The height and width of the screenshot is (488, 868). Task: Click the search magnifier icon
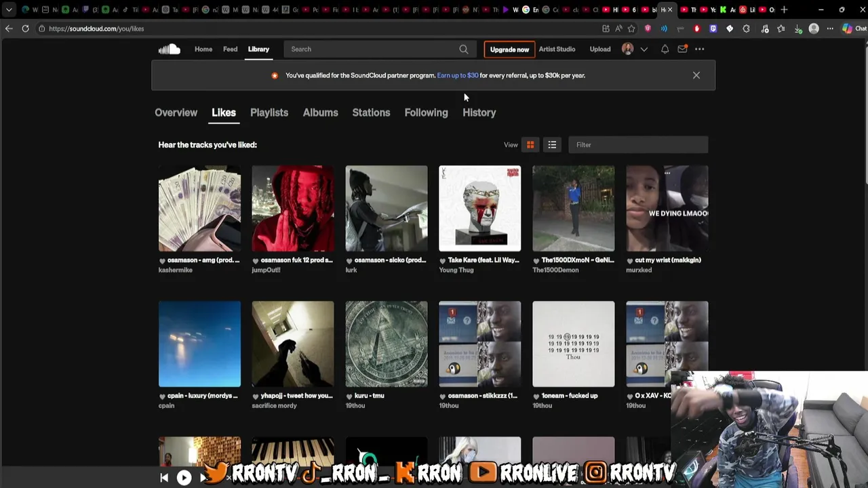pyautogui.click(x=464, y=49)
